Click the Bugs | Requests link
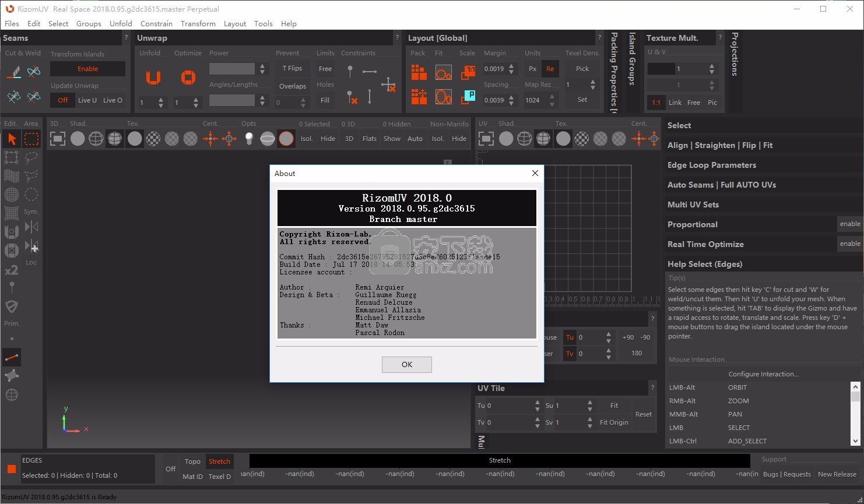 pyautogui.click(x=787, y=474)
